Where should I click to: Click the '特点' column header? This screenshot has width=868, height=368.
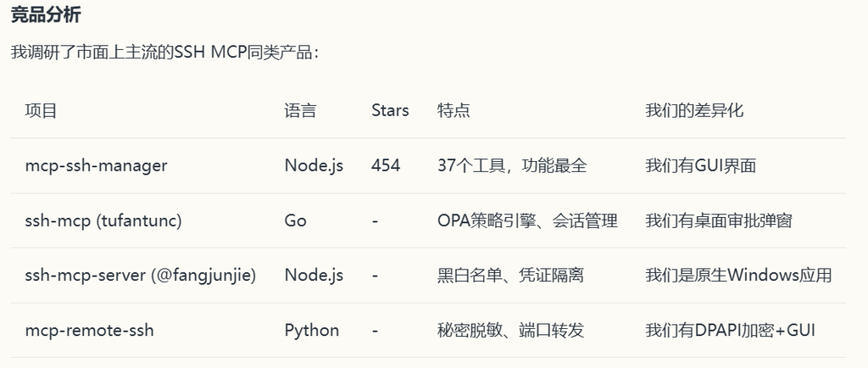(453, 110)
